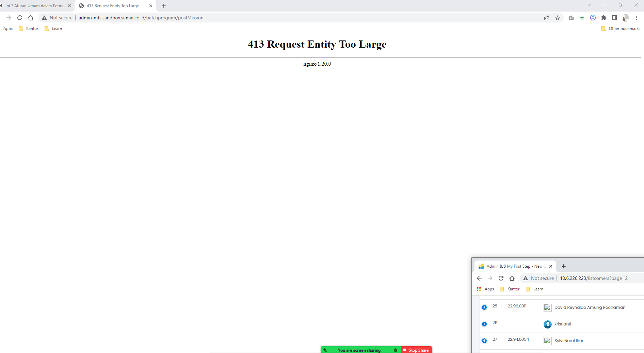
Task: Open Apps in the main bookmarks bar
Action: 8,29
